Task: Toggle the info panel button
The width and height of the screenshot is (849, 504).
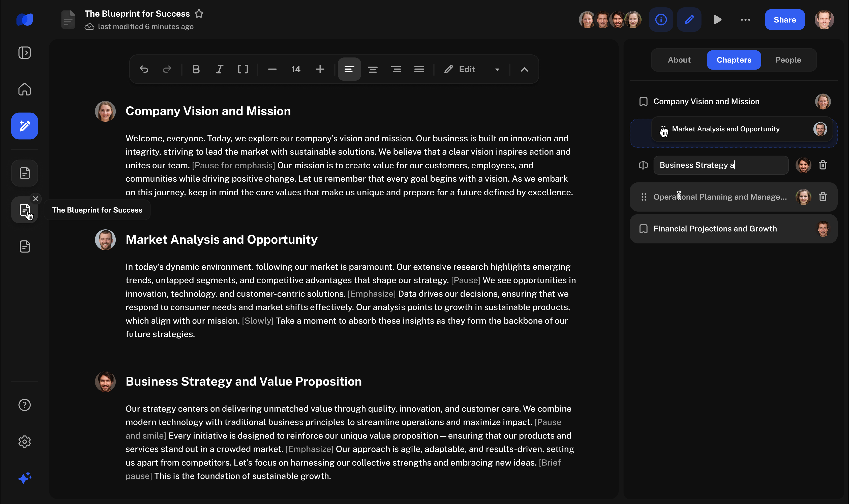Action: [661, 20]
